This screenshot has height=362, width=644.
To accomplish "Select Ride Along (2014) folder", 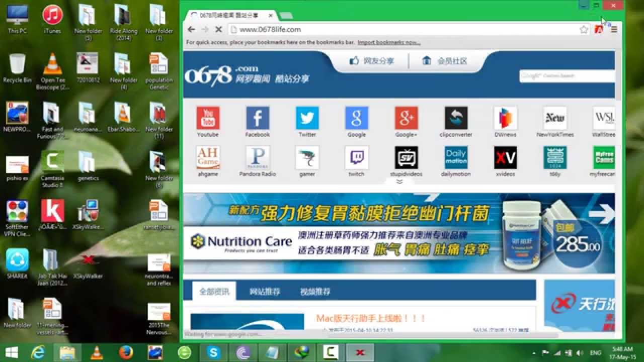I will [x=123, y=22].
